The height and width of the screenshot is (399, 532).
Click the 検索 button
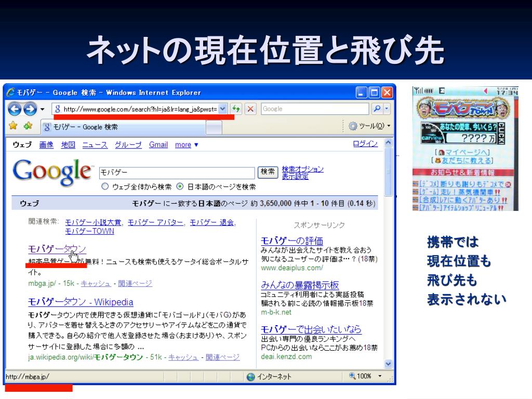coord(268,172)
